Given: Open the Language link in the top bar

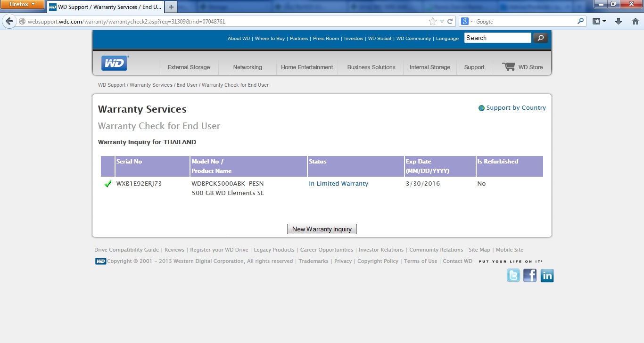Looking at the screenshot, I should (x=447, y=39).
